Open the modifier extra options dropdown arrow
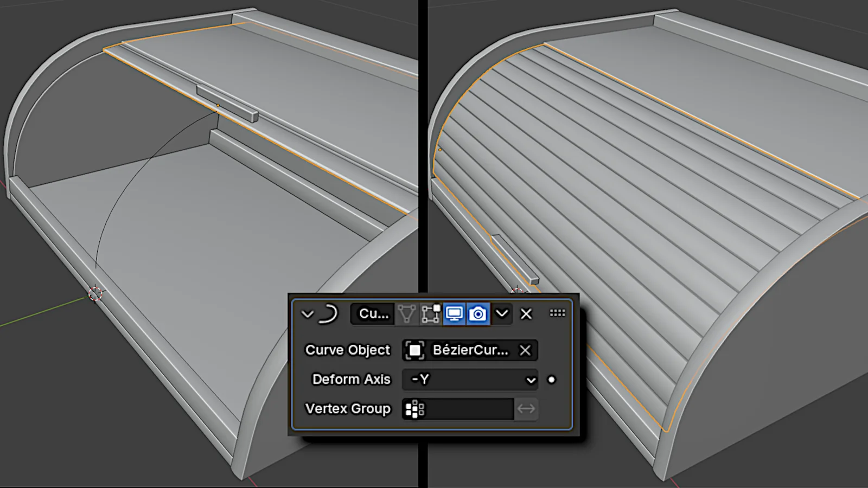 (502, 314)
